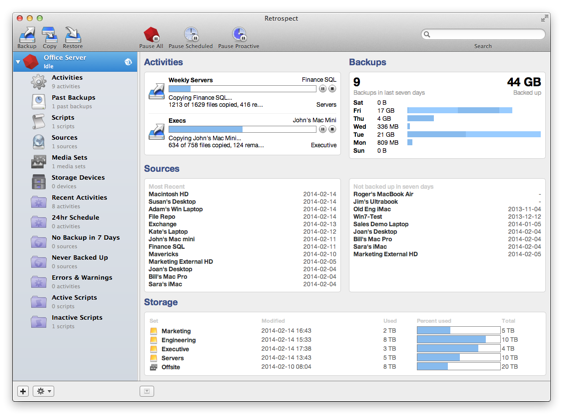The height and width of the screenshot is (414, 563).
Task: Toggle the bottom detail pane button
Action: (x=147, y=391)
